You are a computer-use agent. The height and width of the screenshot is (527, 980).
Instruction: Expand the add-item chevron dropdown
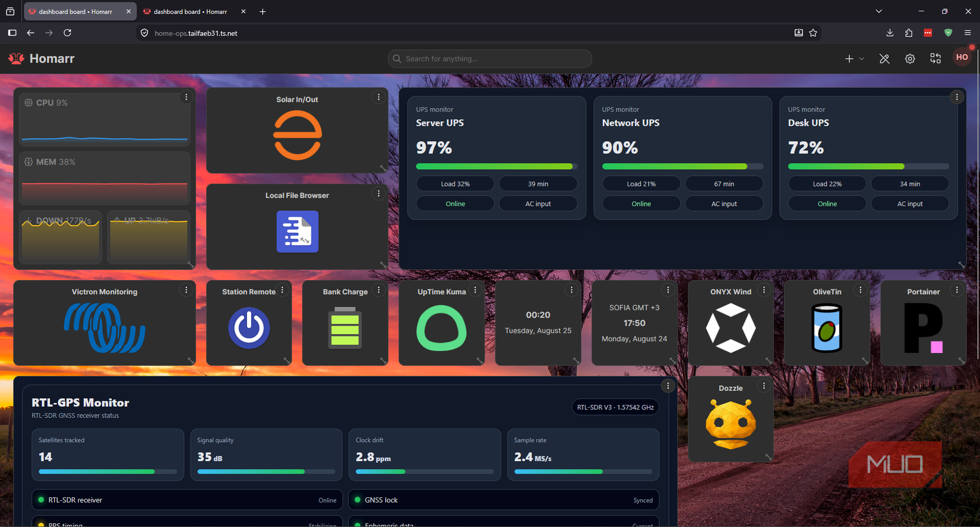pos(862,59)
